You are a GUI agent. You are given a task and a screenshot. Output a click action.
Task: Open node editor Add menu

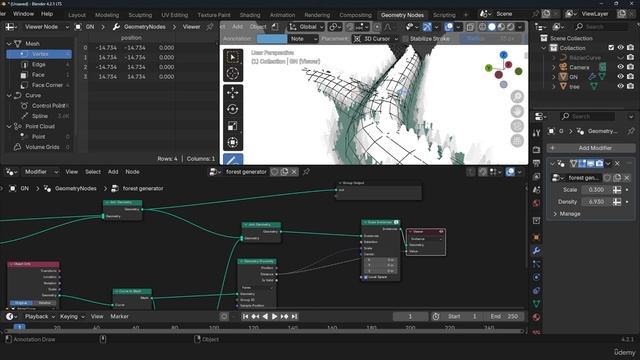tap(113, 172)
